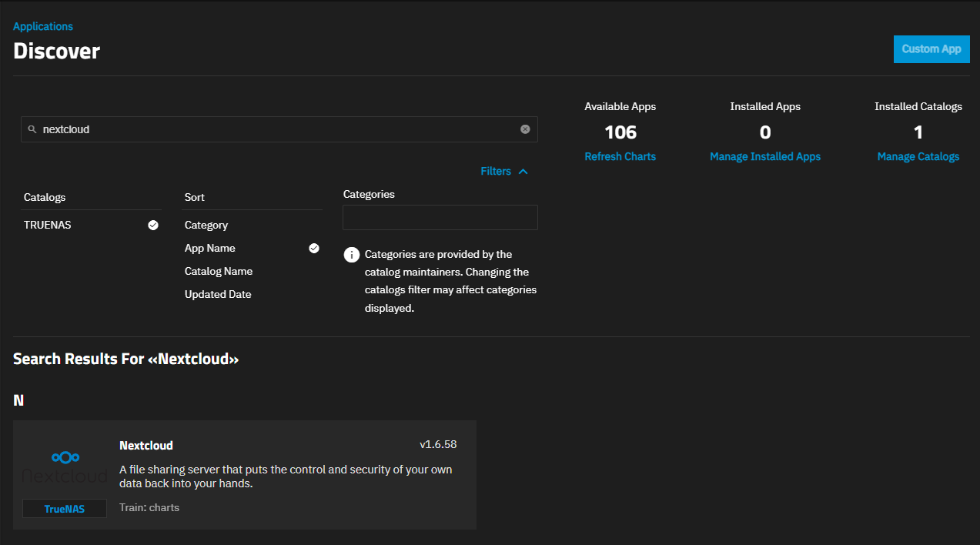Open the Categories selection field
Image resolution: width=980 pixels, height=545 pixels.
440,217
